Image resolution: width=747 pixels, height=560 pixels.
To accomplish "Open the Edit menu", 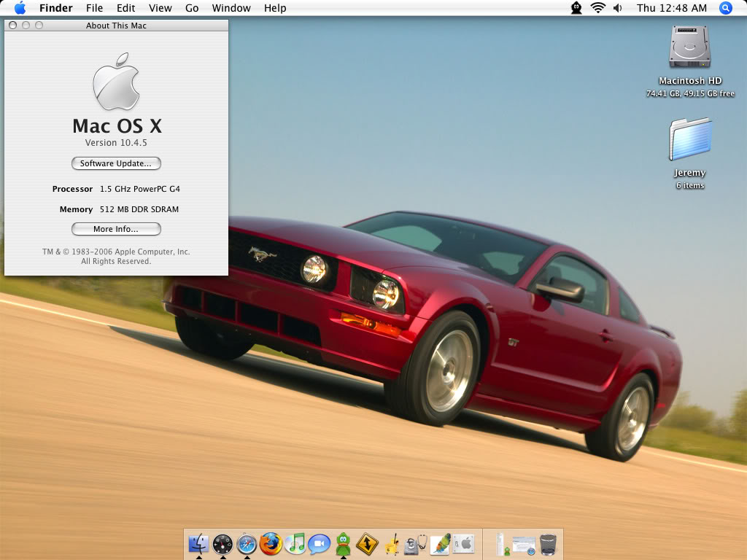I will (125, 8).
